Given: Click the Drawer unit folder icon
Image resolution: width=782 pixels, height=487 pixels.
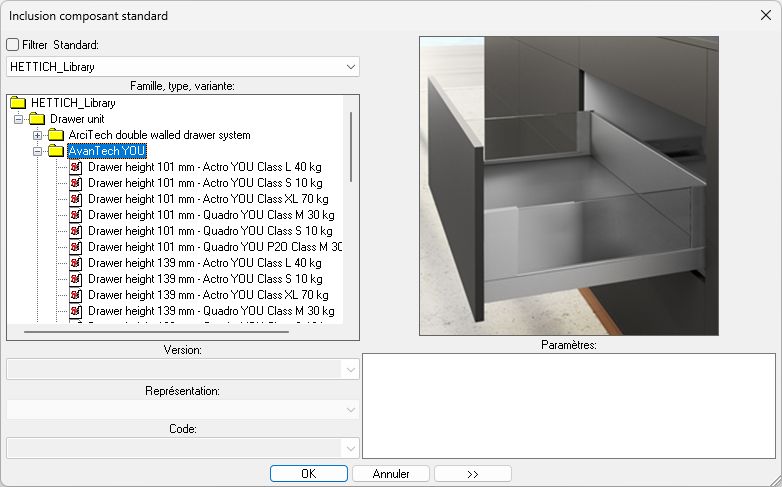Looking at the screenshot, I should pyautogui.click(x=37, y=119).
